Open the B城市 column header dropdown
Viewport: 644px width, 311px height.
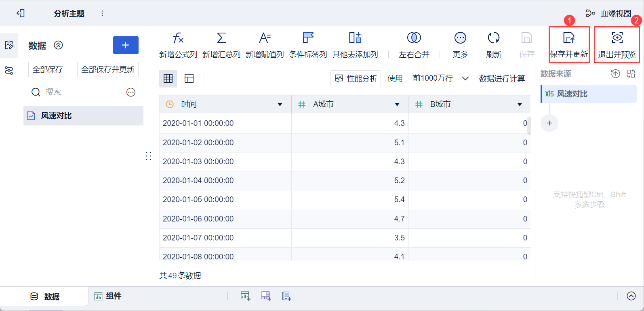(520, 105)
